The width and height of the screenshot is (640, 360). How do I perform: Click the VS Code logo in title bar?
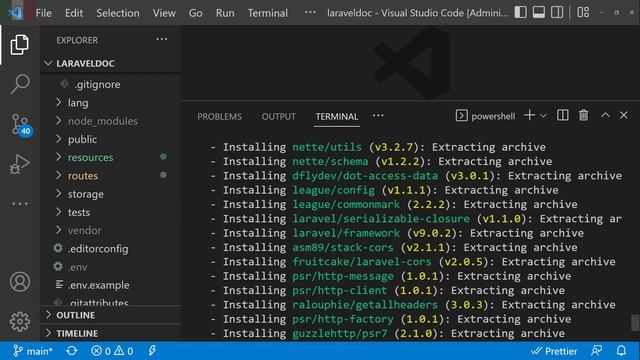click(15, 13)
